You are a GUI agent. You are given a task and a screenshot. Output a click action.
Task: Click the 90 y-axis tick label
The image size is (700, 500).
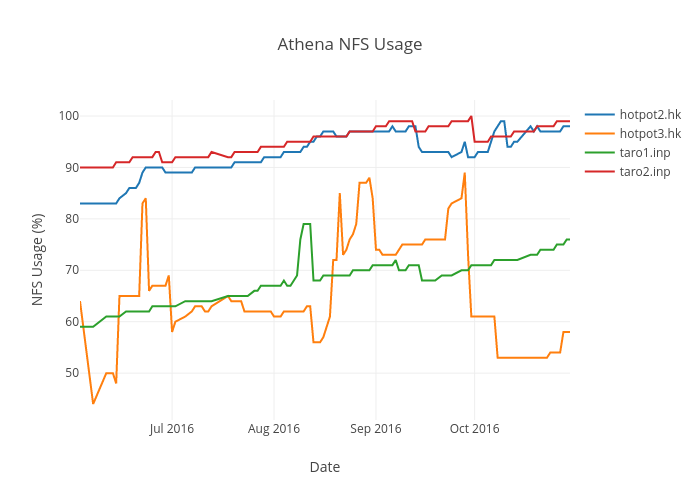tap(70, 167)
